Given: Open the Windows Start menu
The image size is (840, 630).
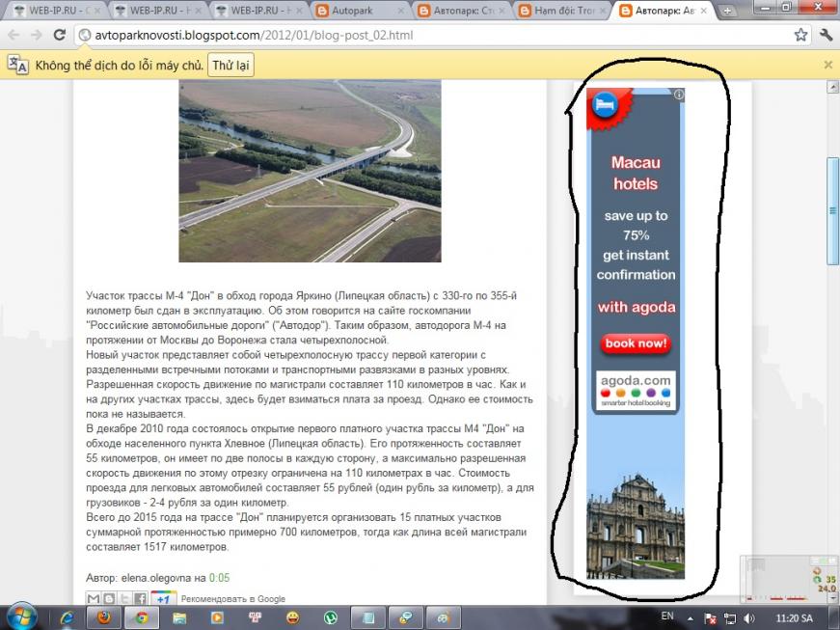Looking at the screenshot, I should click(21, 616).
